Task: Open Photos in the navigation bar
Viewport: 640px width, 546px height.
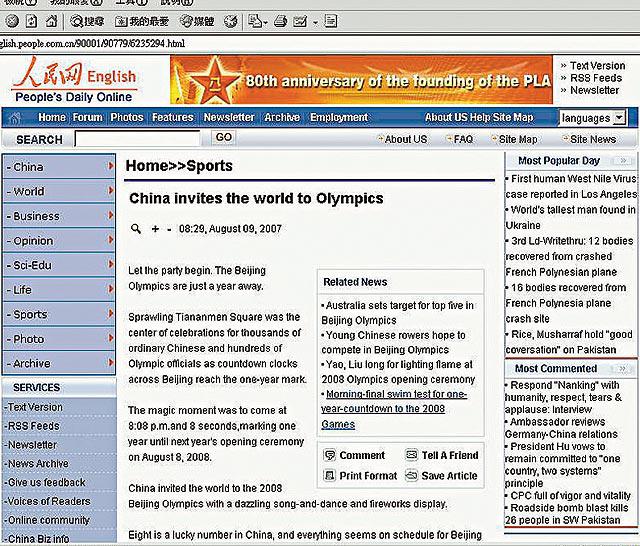Action: pos(127,118)
